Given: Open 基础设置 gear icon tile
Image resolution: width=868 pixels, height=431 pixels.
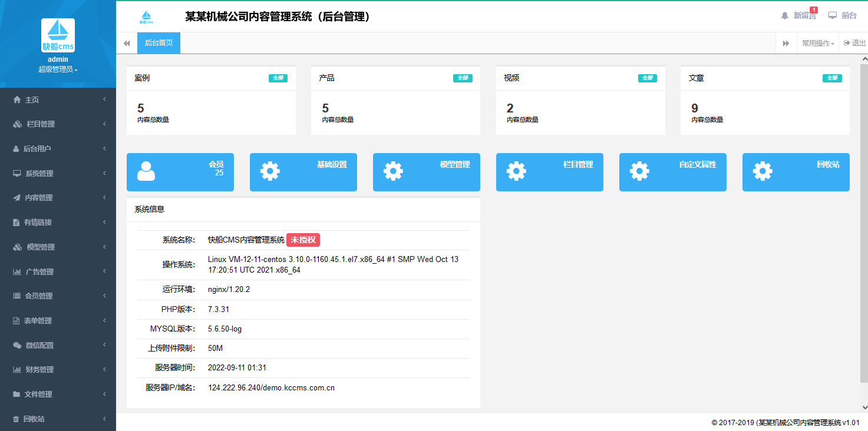Looking at the screenshot, I should coord(270,171).
